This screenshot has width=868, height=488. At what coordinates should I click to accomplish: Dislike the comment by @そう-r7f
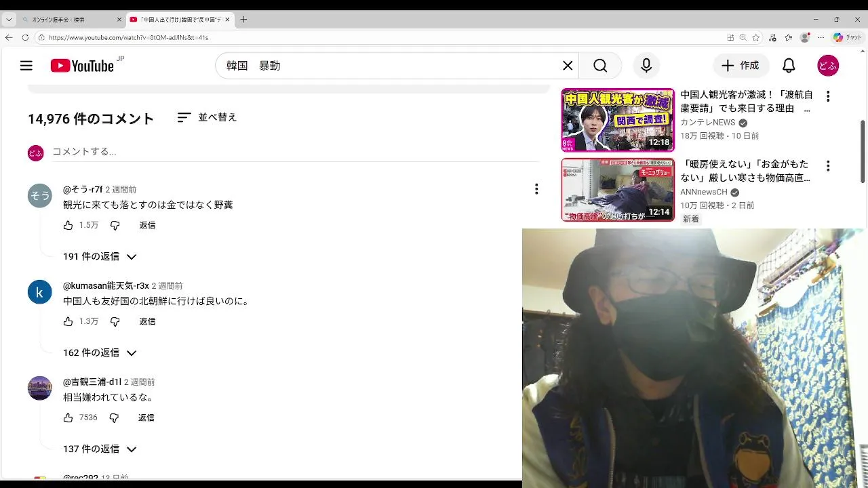point(115,225)
